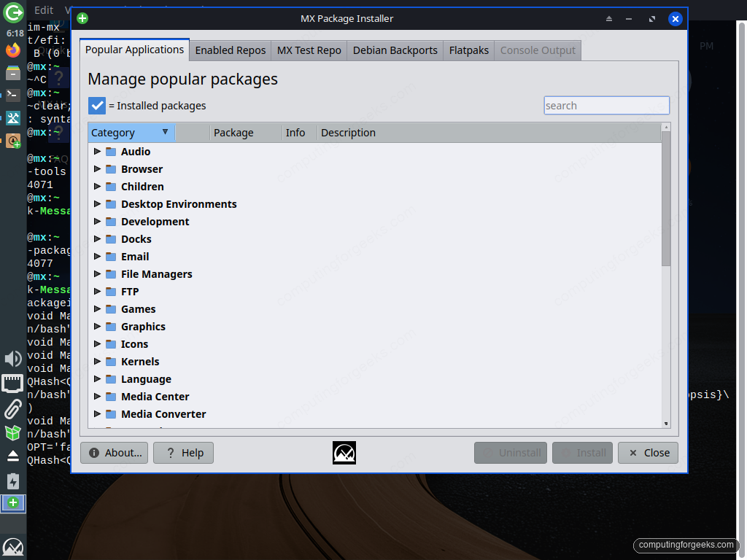Expand the FTP category
Viewport: 747px width, 560px height.
(x=97, y=292)
